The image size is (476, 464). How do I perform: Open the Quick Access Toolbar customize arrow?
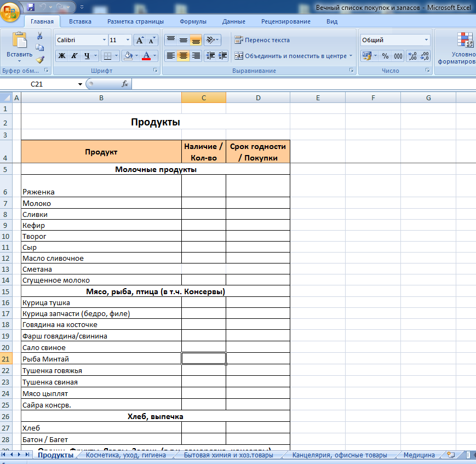(82, 7)
